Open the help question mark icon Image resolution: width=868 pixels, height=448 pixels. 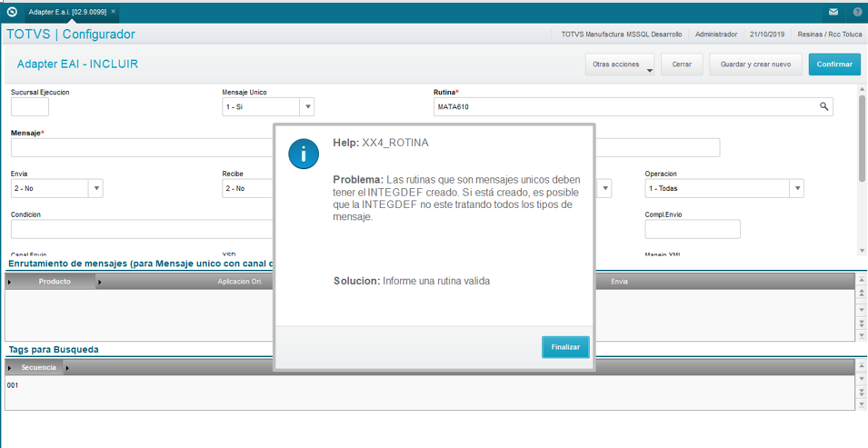857,12
